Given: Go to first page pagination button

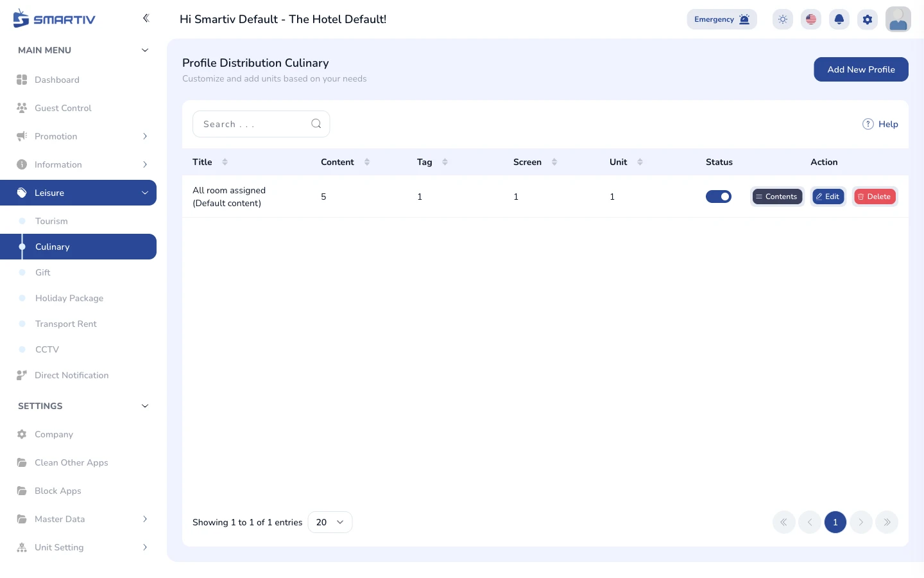Looking at the screenshot, I should tap(784, 522).
